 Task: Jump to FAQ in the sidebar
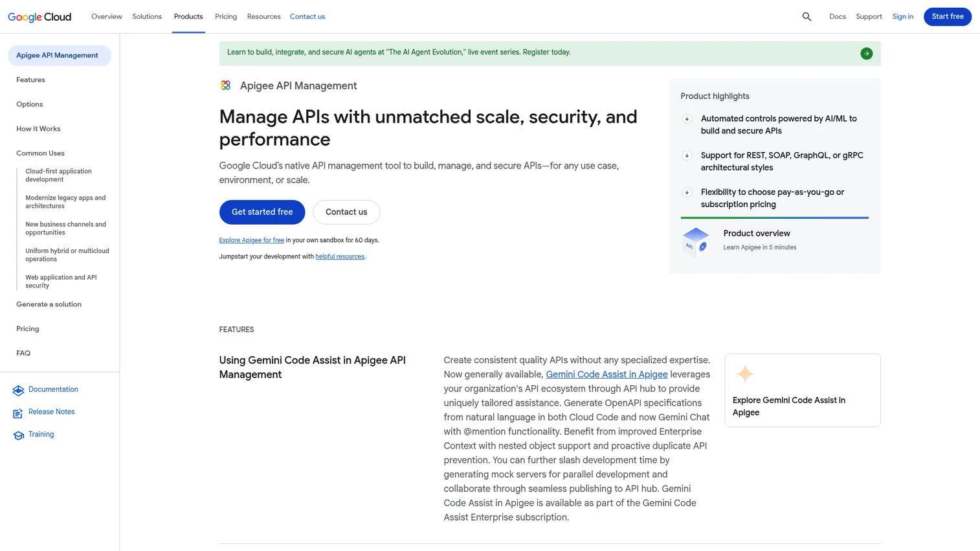tap(23, 354)
